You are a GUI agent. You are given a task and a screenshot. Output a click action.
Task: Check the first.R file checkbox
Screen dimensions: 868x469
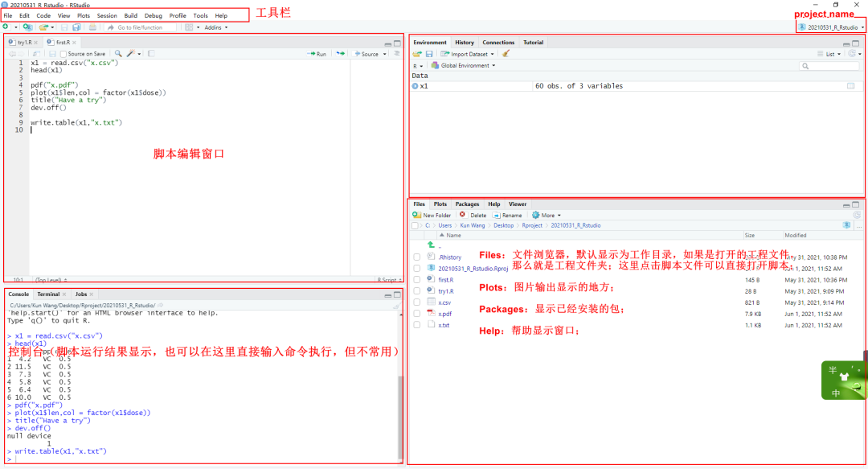click(x=417, y=280)
